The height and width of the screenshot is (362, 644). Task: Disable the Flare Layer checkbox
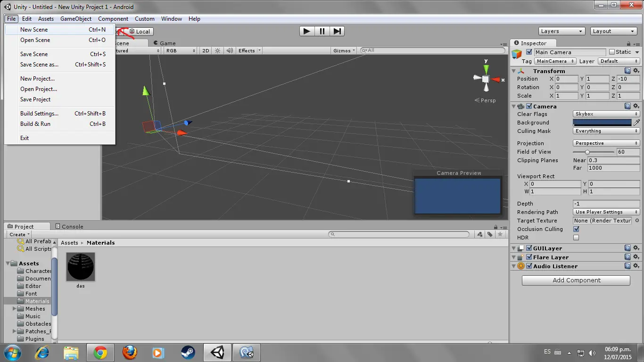[x=529, y=257]
